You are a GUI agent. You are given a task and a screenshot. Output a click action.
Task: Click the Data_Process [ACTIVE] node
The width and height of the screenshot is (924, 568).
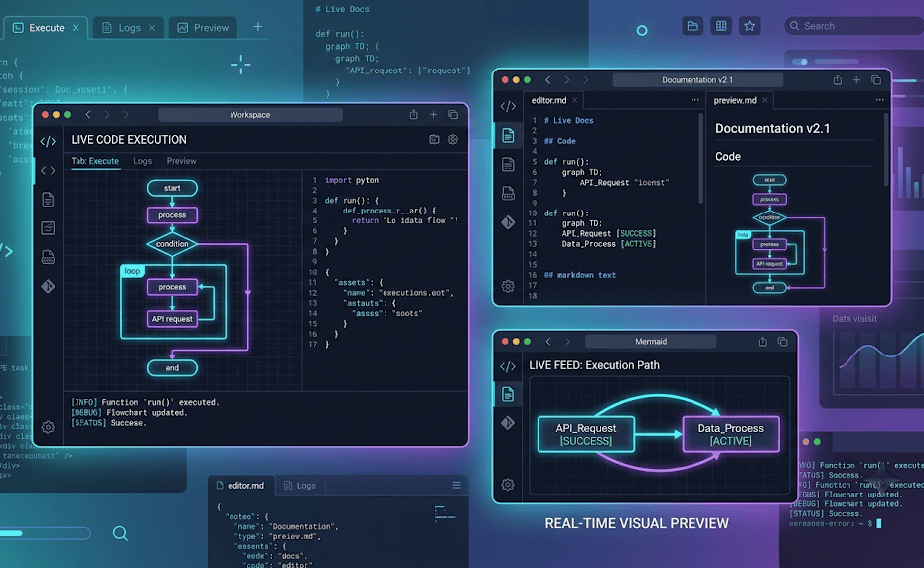730,434
